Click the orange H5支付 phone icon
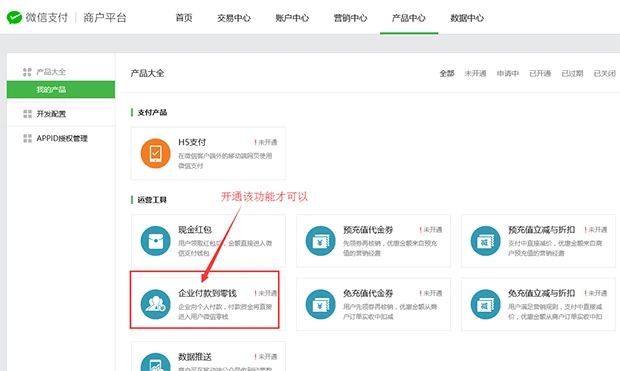The height and width of the screenshot is (371, 620). [155, 153]
